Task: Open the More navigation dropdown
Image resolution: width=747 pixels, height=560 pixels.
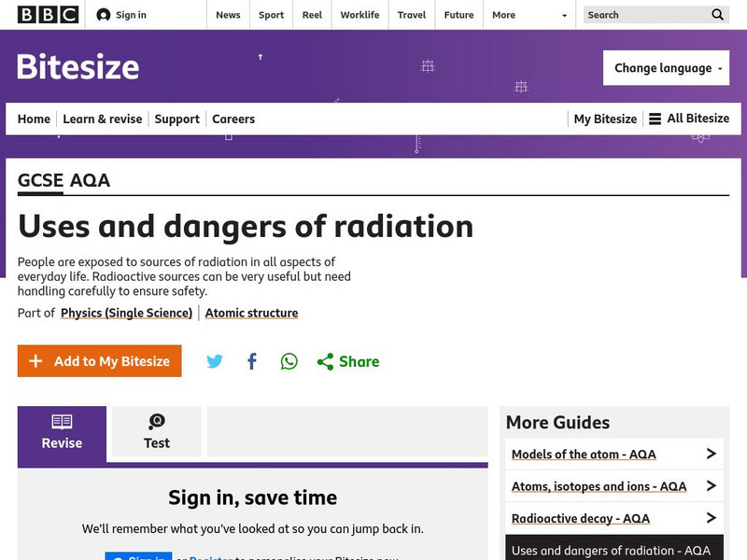Action: pos(509,15)
